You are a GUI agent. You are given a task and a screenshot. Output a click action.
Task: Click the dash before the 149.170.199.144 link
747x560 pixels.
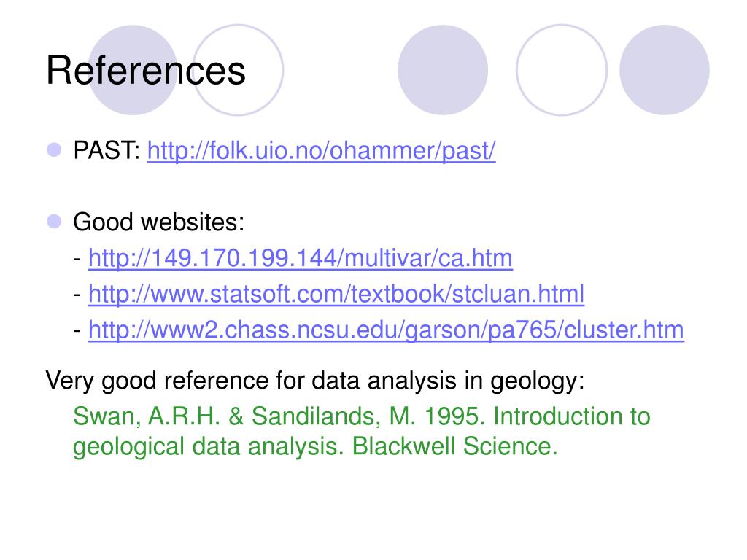pyautogui.click(x=77, y=260)
